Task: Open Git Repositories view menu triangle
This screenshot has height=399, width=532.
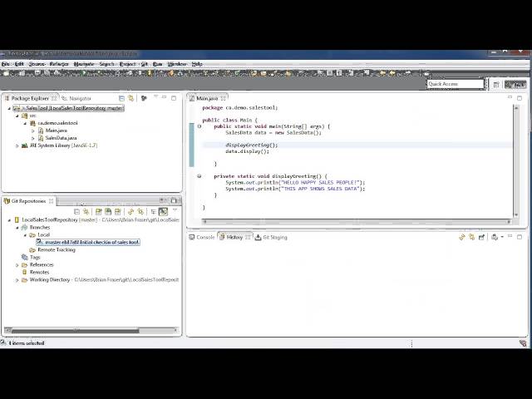Action: [x=175, y=210]
